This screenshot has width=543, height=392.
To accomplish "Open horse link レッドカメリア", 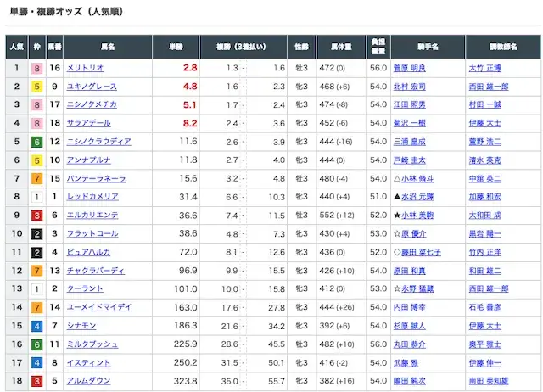I will click(92, 197).
